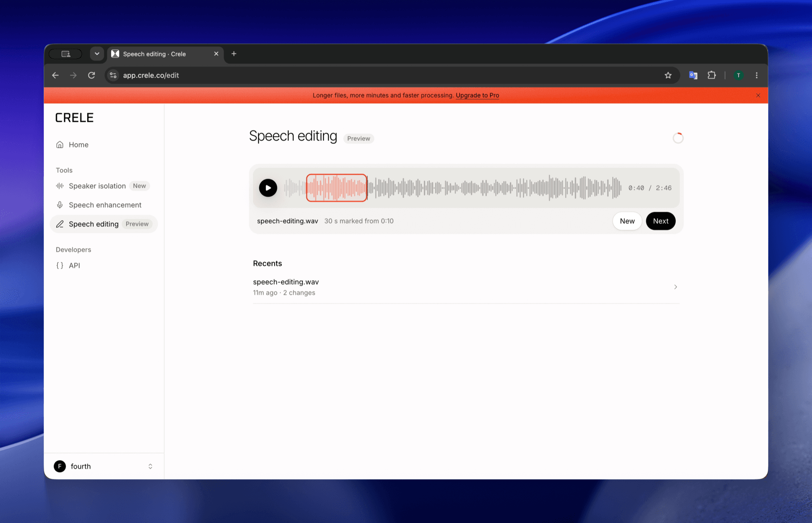
Task: Seek in the gray waveform after selection
Action: (x=495, y=188)
